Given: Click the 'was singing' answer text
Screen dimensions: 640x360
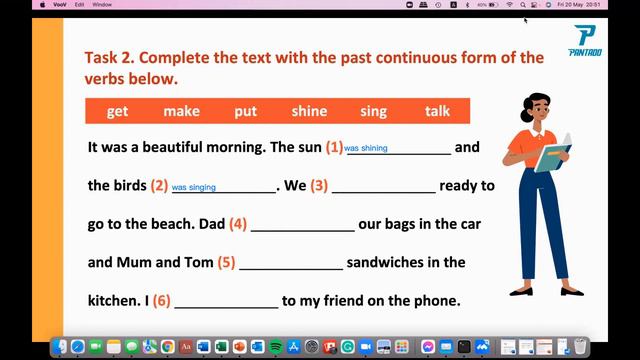Looking at the screenshot, I should [x=193, y=187].
